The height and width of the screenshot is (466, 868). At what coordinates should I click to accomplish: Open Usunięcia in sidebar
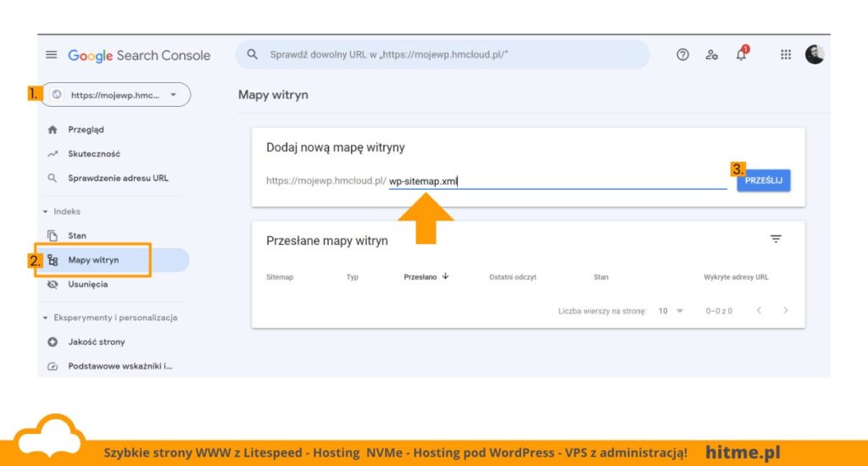tap(88, 285)
